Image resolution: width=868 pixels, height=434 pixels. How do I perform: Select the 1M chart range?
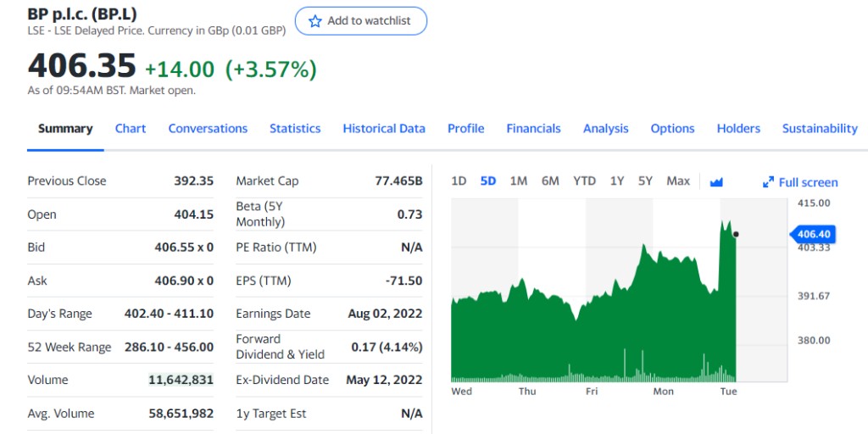519,181
